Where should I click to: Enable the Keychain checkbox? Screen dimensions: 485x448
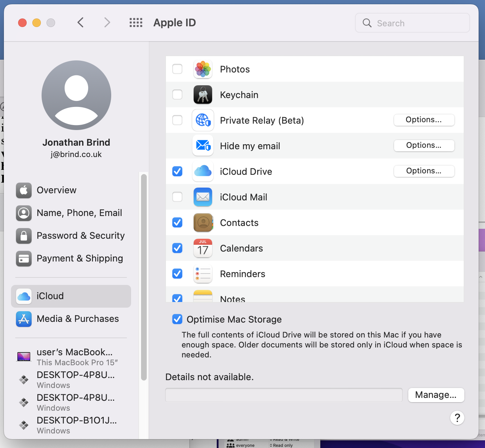[x=177, y=95]
